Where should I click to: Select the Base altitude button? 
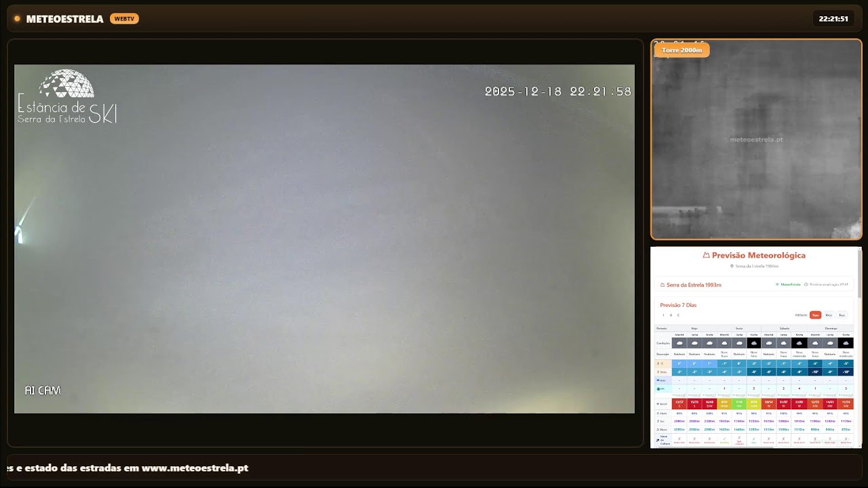[x=842, y=315]
